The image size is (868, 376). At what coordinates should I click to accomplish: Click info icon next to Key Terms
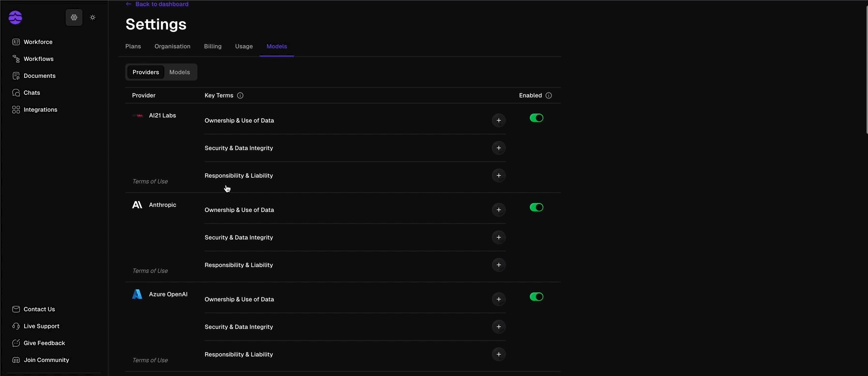click(240, 96)
